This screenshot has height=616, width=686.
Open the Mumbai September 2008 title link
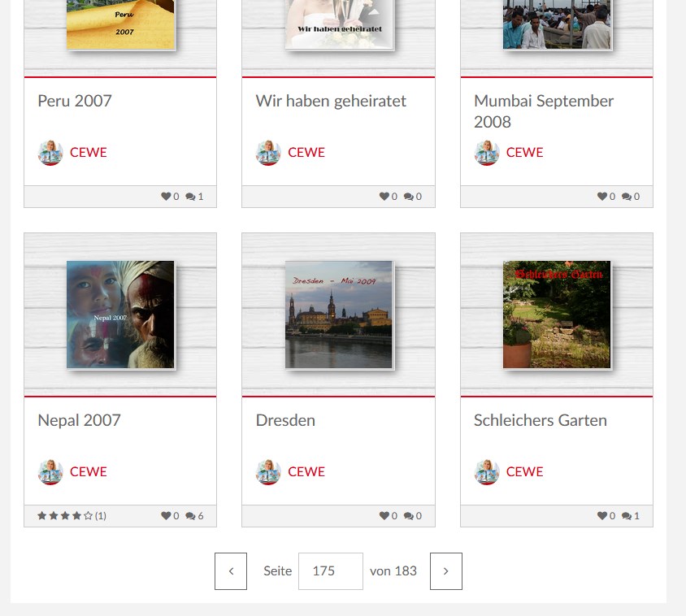544,111
